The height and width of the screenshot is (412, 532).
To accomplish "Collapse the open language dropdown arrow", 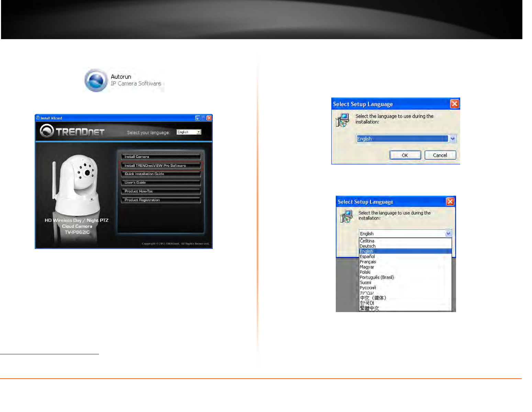I will point(448,233).
